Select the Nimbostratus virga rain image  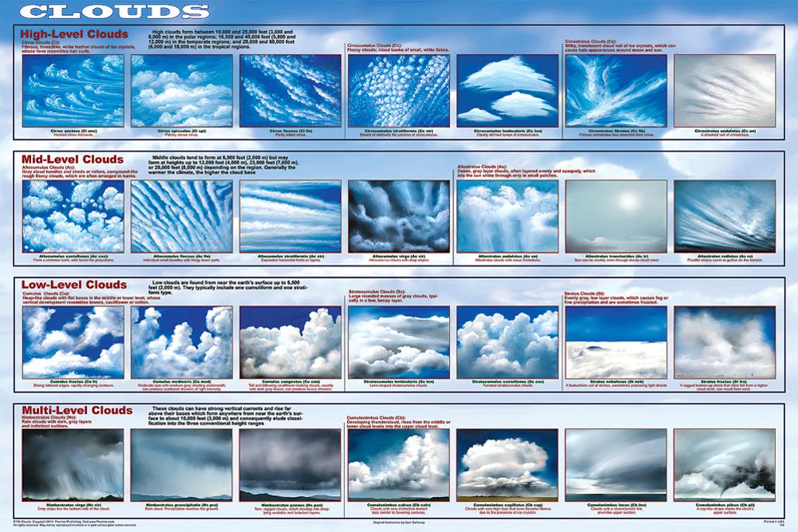coord(73,465)
